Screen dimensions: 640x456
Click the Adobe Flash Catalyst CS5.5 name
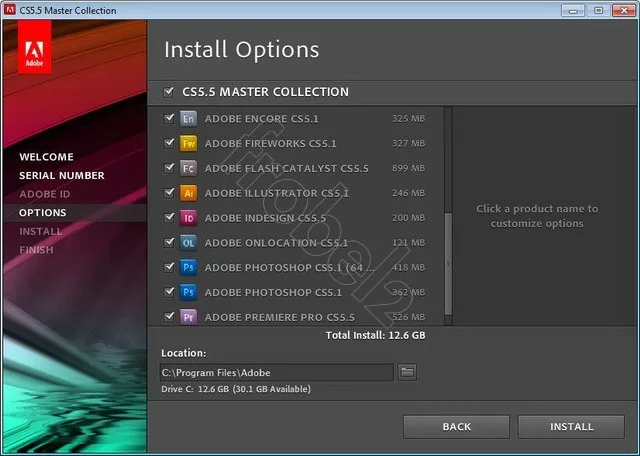tap(287, 168)
